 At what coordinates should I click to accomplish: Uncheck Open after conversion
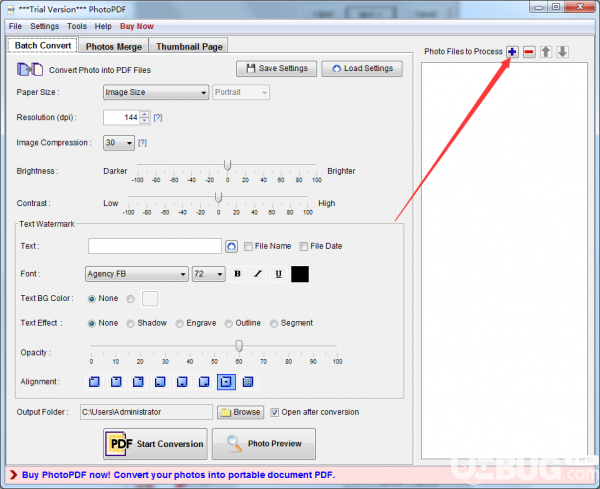pos(274,412)
